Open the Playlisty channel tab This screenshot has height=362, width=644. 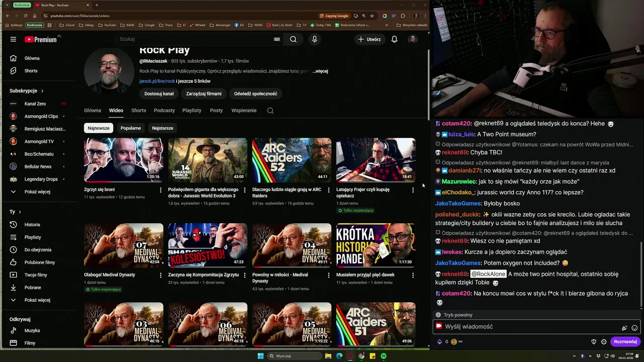tap(192, 111)
